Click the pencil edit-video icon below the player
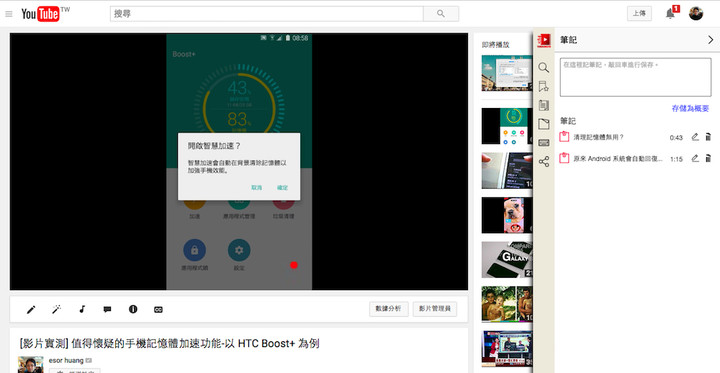The width and height of the screenshot is (720, 373). point(31,310)
